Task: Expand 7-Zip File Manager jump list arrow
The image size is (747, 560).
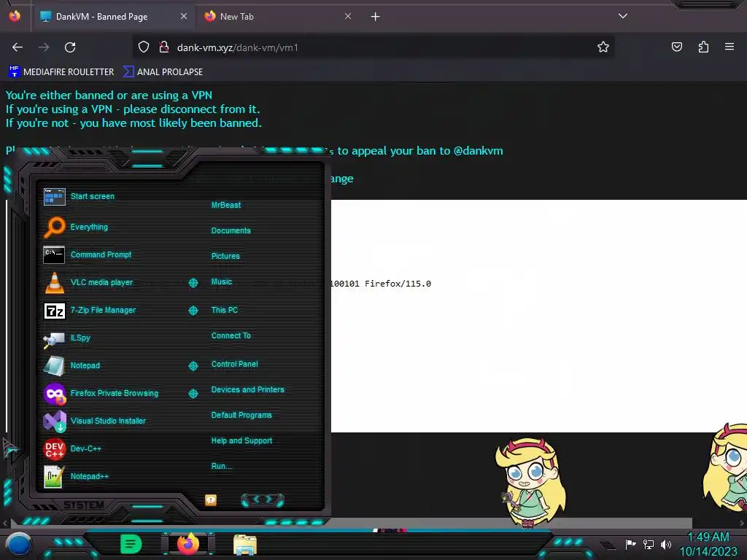Action: pyautogui.click(x=193, y=311)
